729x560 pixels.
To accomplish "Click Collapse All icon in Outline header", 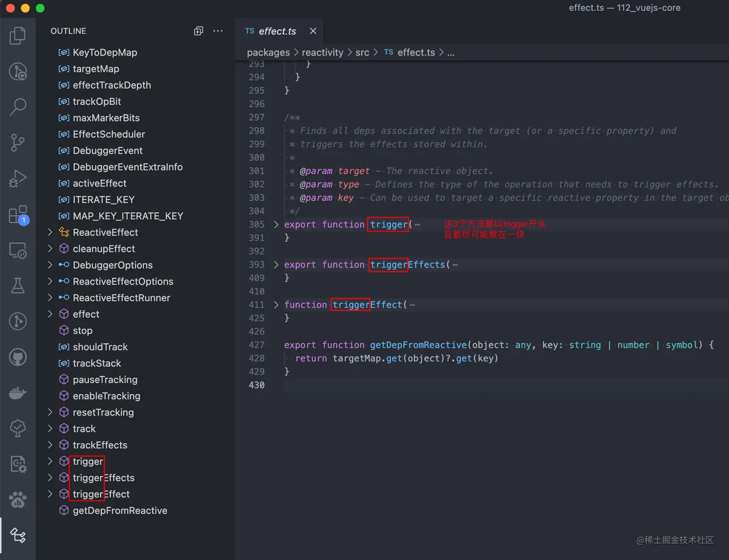I will pos(198,31).
